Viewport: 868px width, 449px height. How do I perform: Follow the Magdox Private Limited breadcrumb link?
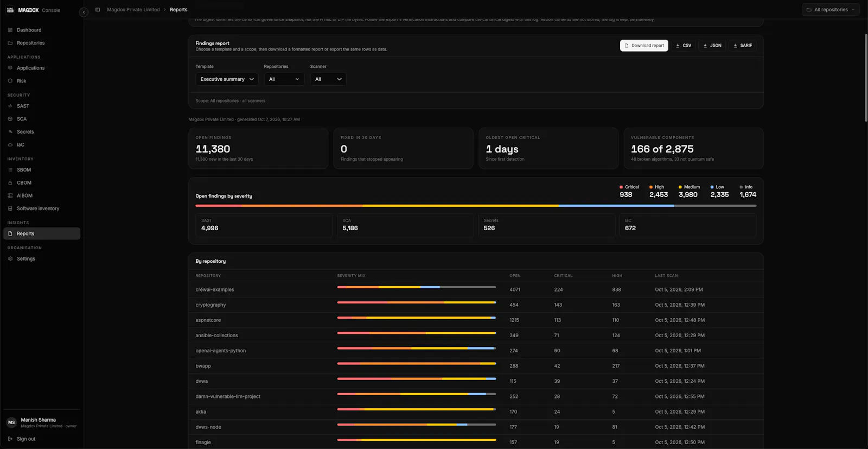point(133,10)
